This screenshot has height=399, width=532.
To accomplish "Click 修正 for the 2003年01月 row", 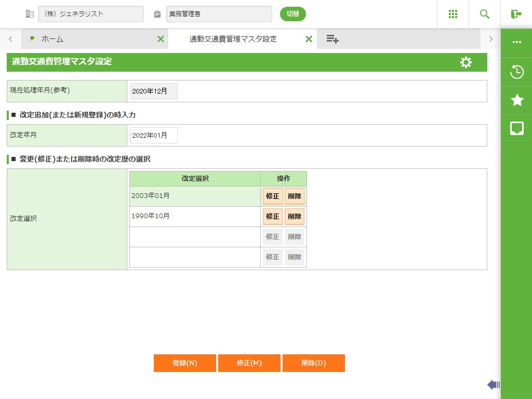I will point(272,196).
